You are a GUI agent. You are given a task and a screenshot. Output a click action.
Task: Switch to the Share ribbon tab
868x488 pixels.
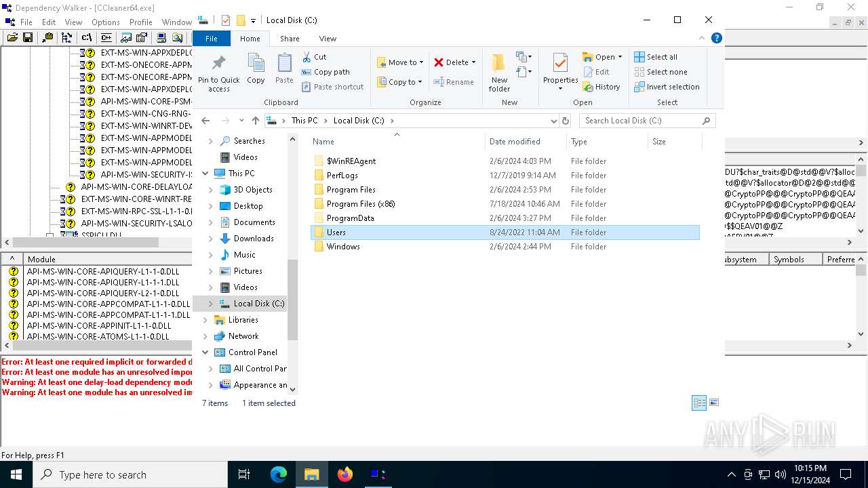(x=290, y=39)
